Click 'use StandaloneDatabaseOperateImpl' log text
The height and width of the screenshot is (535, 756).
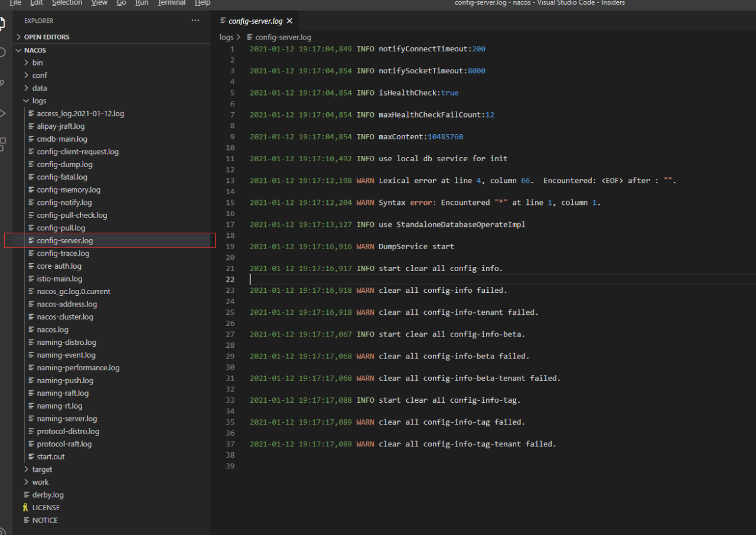[452, 224]
